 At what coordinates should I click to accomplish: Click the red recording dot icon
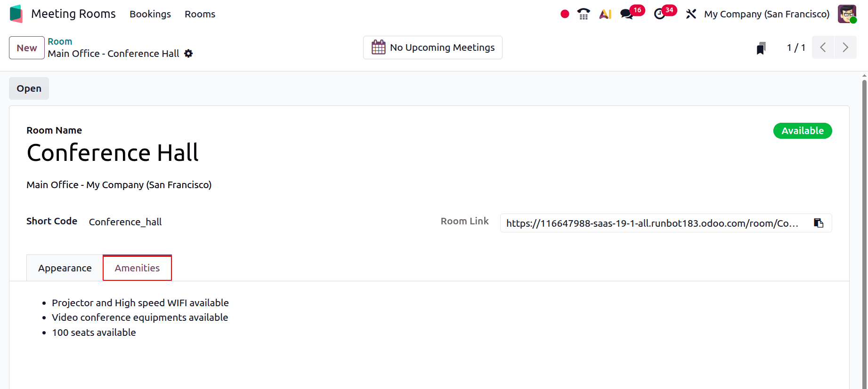point(565,14)
